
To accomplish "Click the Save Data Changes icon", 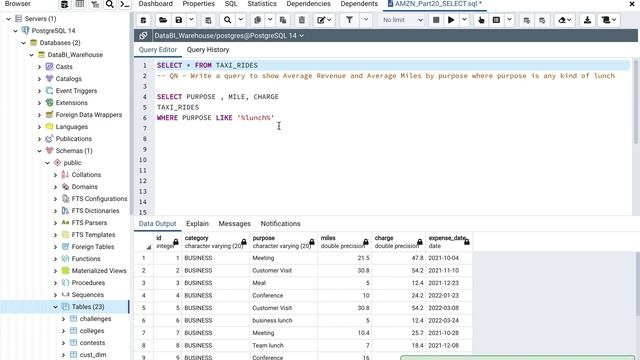I will [208, 20].
